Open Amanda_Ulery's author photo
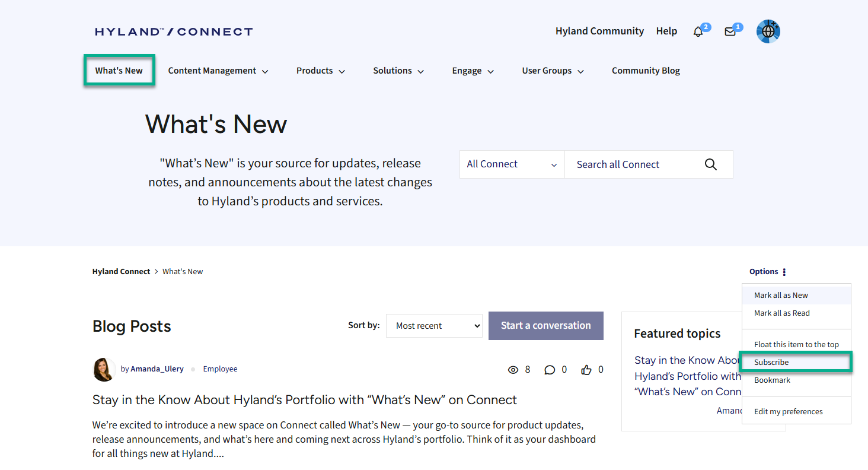The width and height of the screenshot is (868, 470). tap(104, 369)
